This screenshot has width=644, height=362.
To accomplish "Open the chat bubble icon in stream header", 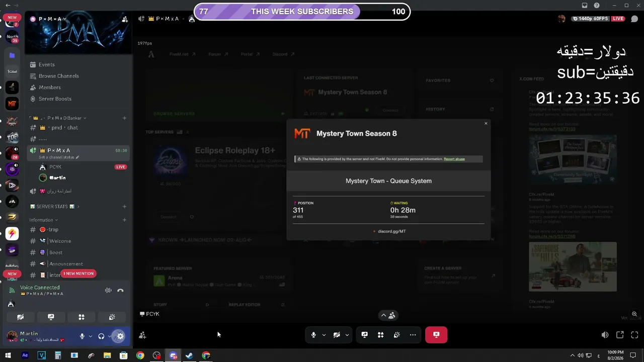I will [634, 19].
